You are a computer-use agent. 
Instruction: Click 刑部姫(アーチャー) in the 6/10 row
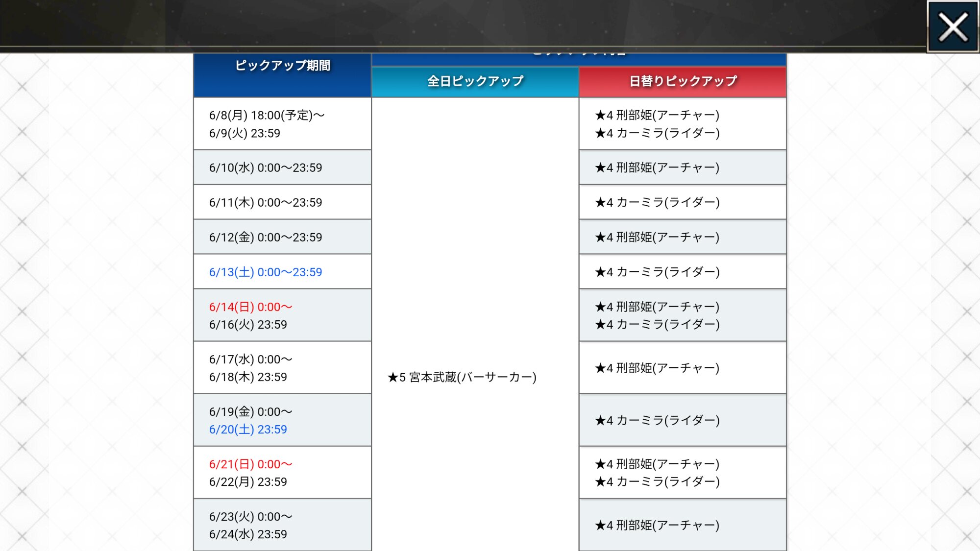pos(657,168)
